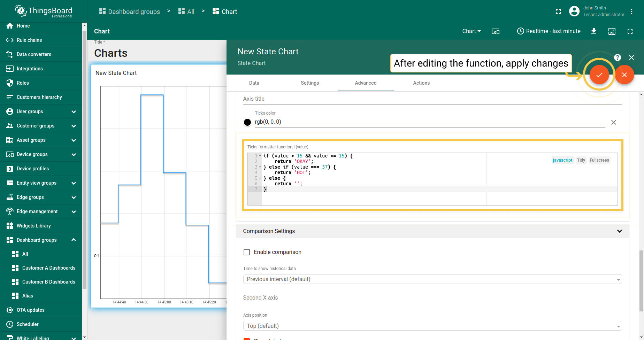Open the Previous interval (default) dropdown
This screenshot has height=340, width=644.
point(432,279)
